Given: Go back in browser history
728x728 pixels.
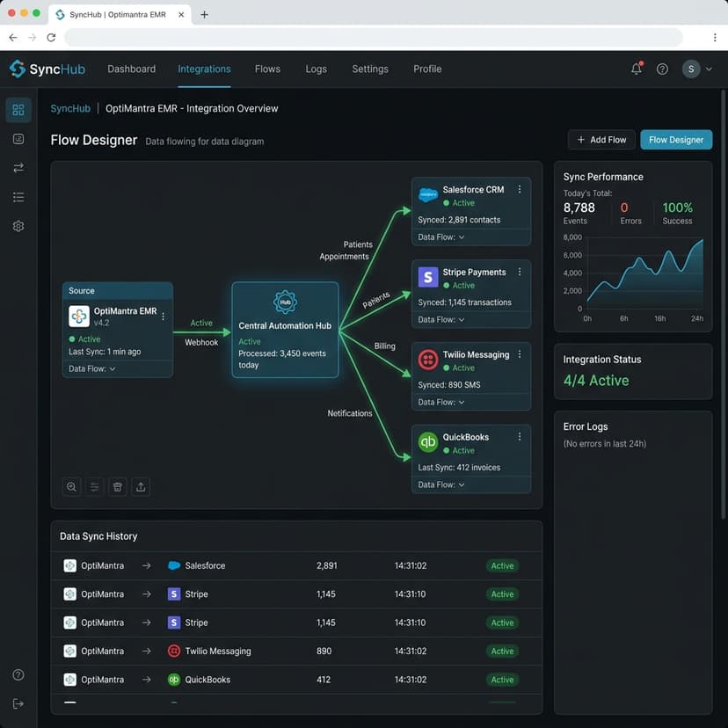Looking at the screenshot, I should coord(13,37).
